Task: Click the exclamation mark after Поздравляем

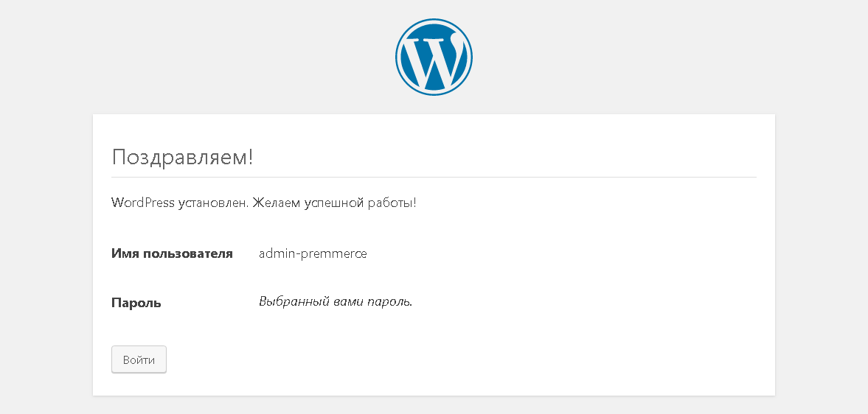Action: coord(250,156)
